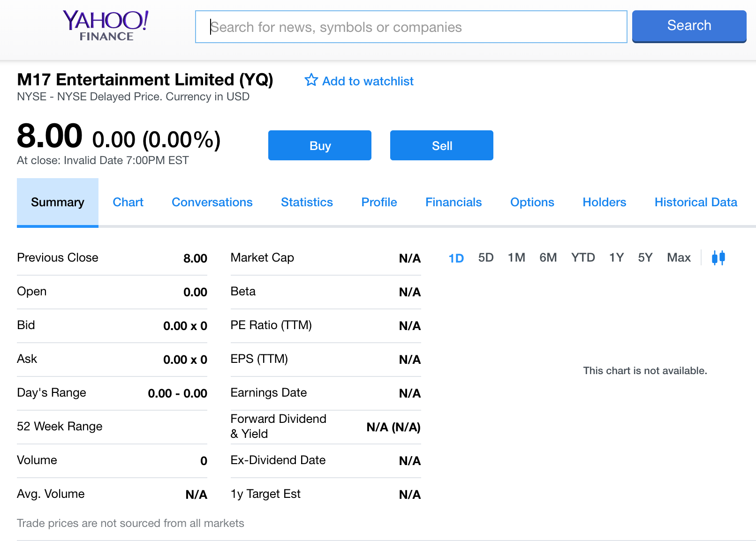Click the Volume label
Image resolution: width=756 pixels, height=541 pixels.
tap(37, 460)
